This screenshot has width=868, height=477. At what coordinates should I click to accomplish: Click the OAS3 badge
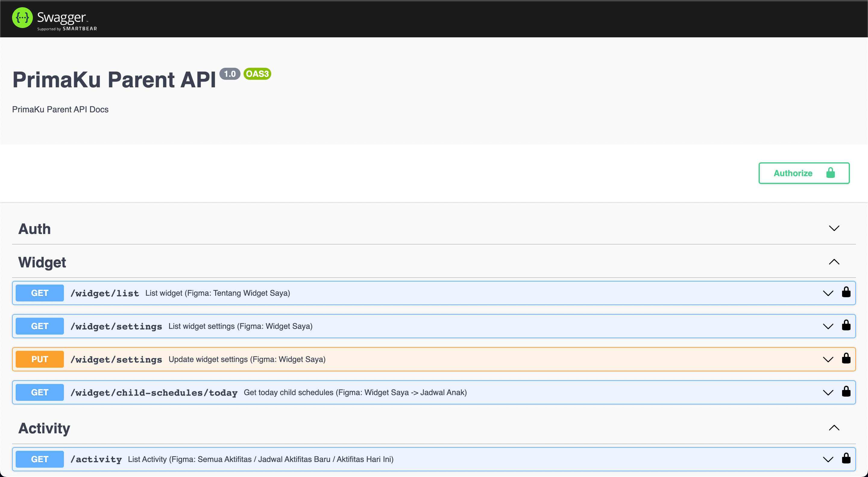(x=257, y=74)
